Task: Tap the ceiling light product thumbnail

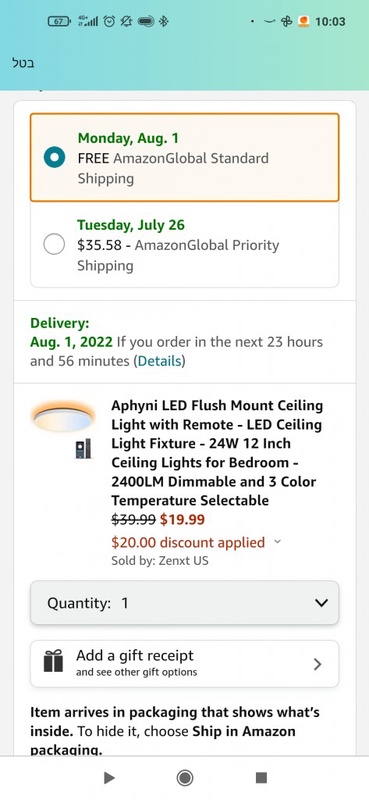Action: [x=63, y=416]
